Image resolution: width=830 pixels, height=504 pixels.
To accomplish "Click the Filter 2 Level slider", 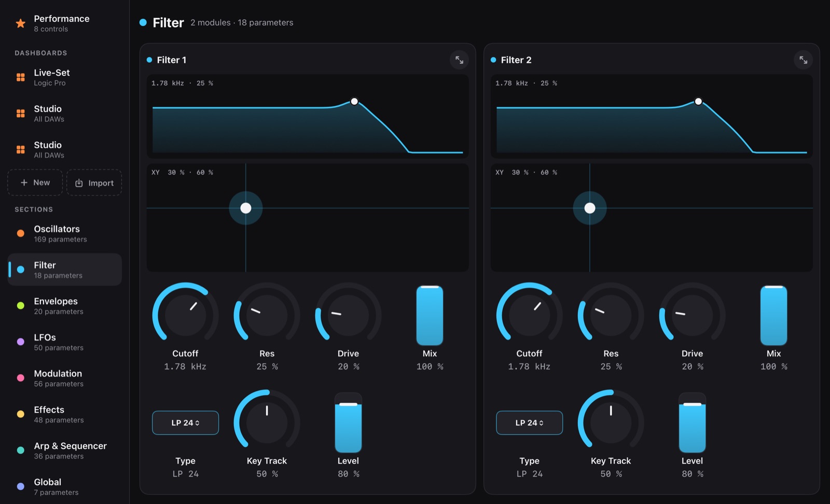I will click(x=692, y=423).
